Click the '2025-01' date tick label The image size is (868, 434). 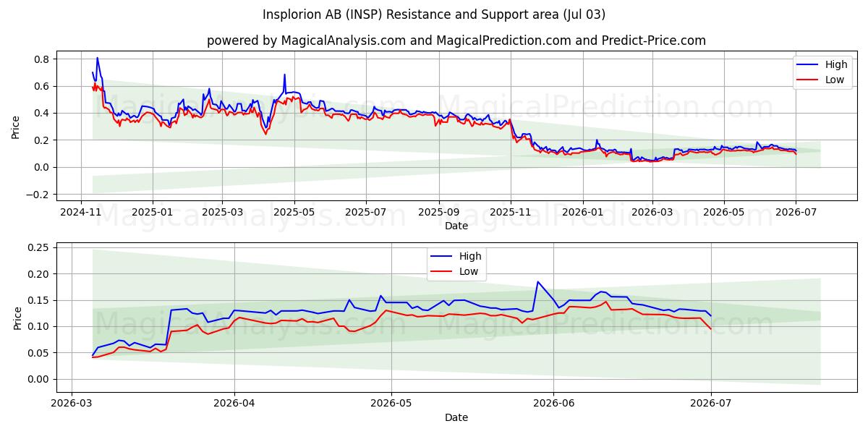pos(153,212)
